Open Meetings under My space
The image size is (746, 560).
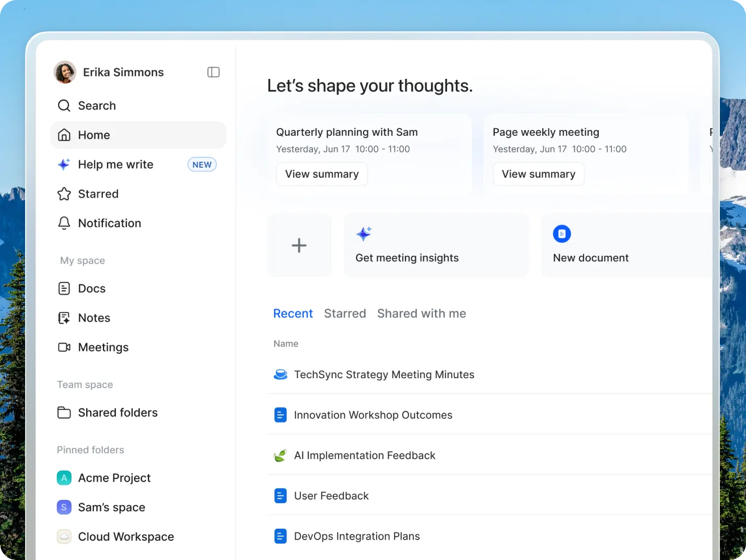(x=138, y=347)
